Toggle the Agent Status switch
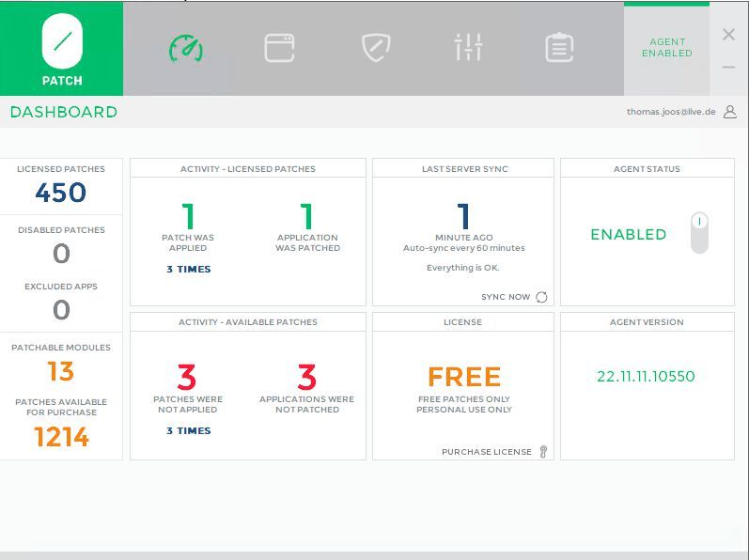 pyautogui.click(x=698, y=233)
